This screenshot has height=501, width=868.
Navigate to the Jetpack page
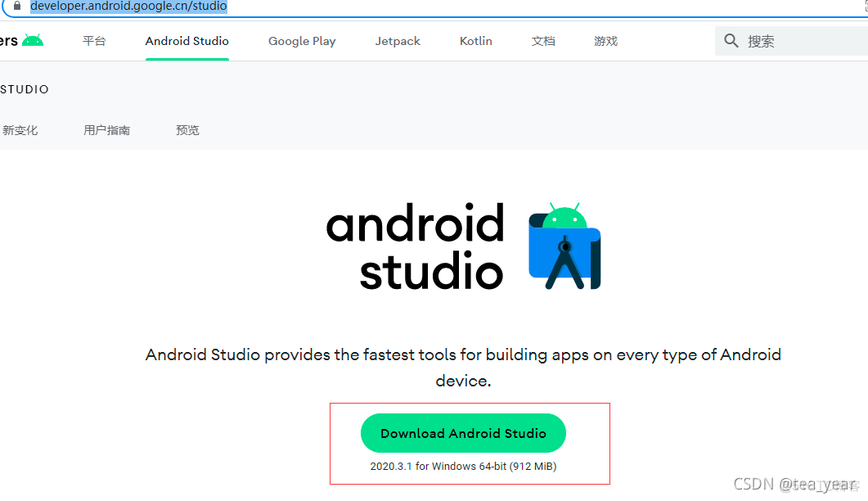coord(397,41)
